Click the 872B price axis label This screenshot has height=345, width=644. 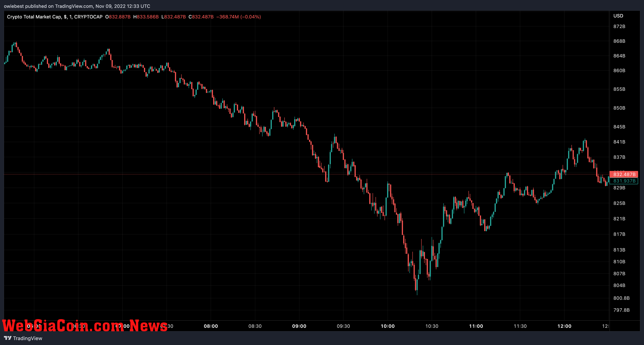click(x=619, y=26)
